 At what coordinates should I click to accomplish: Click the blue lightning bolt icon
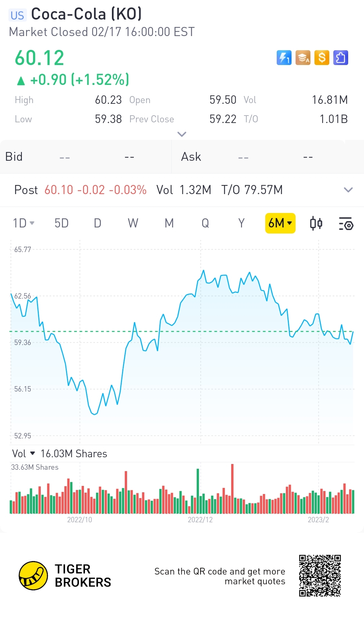point(284,58)
